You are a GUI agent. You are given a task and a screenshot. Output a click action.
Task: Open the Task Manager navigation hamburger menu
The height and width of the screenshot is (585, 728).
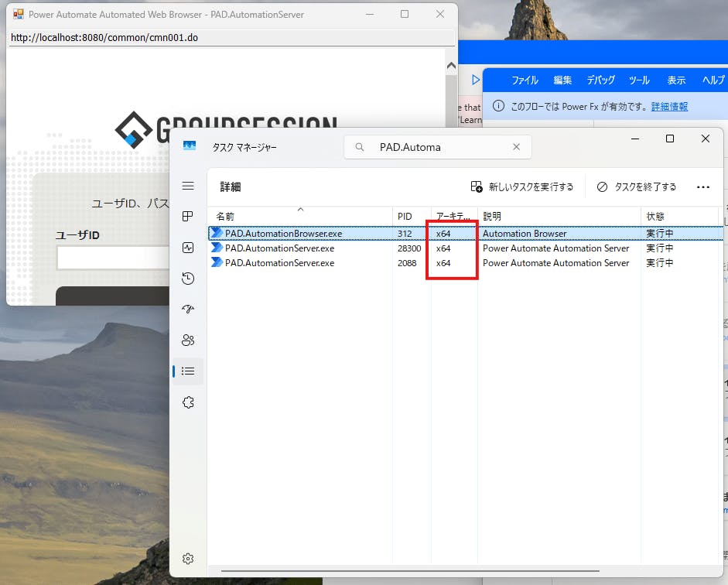188,186
